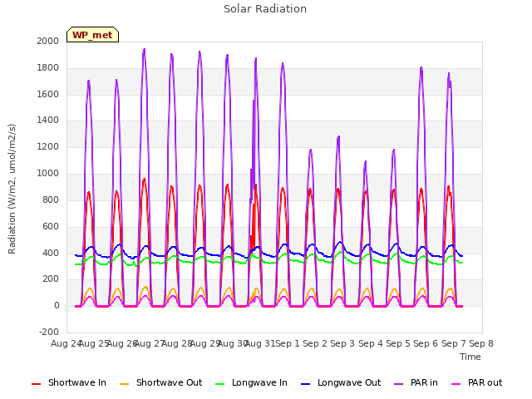This screenshot has width=532, height=399.
Task: Click the Aug 24 x-axis label
Action: (66, 343)
